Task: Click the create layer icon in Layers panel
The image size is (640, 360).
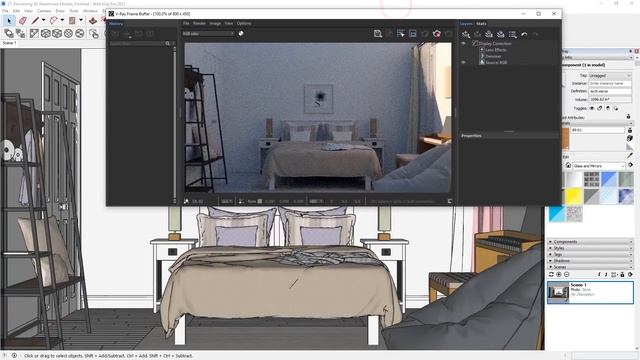Action: (x=466, y=34)
